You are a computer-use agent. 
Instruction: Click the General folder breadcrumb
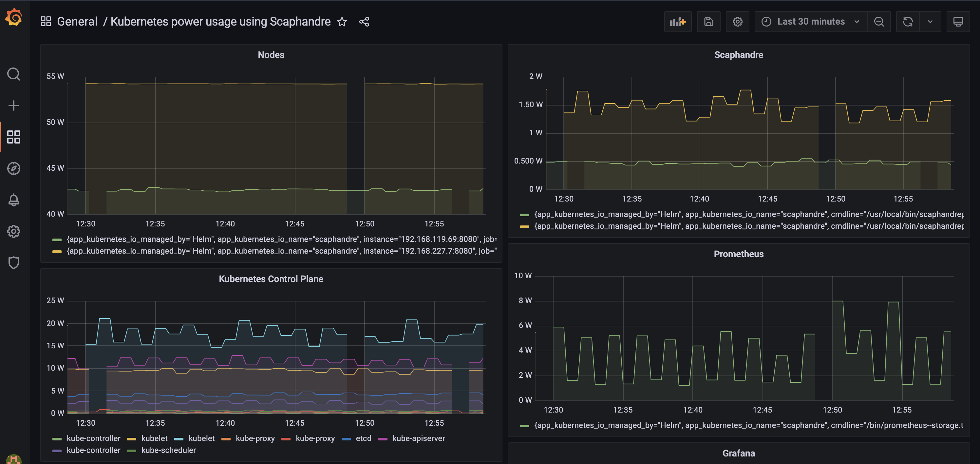[x=77, y=22]
